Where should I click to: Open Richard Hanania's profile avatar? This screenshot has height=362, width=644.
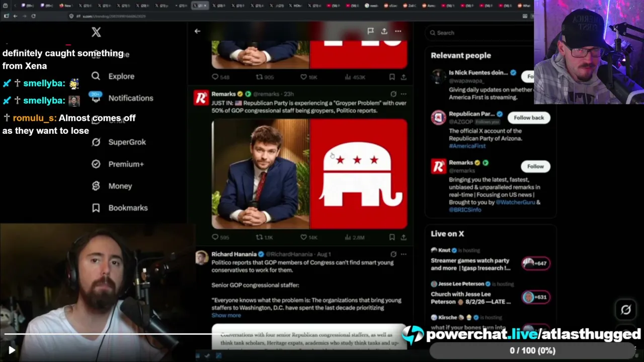point(201,257)
